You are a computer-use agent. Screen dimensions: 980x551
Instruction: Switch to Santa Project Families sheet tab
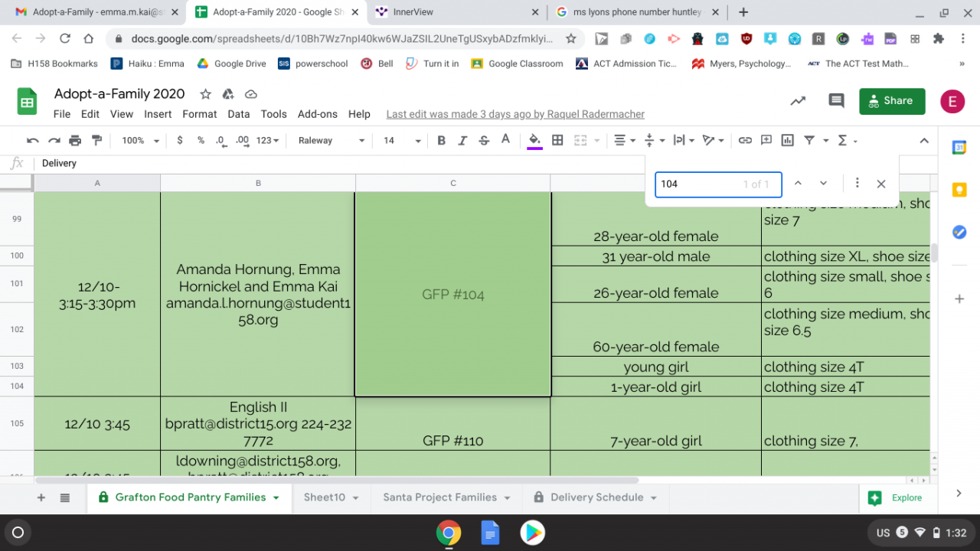click(x=439, y=497)
